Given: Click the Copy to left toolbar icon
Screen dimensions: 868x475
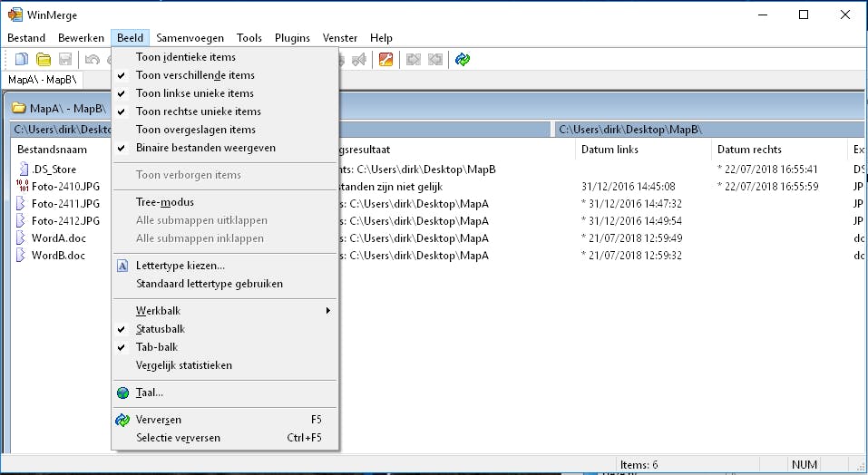Looking at the screenshot, I should (435, 59).
